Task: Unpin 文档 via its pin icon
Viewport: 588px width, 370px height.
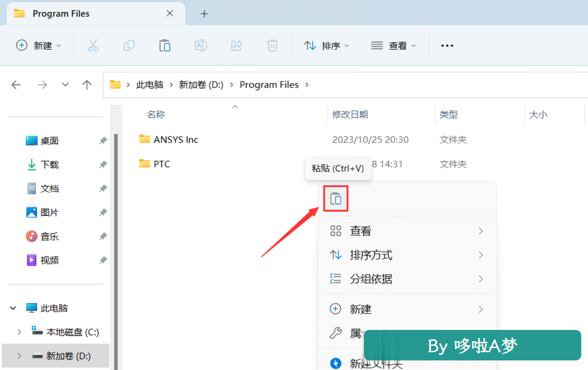Action: [103, 188]
